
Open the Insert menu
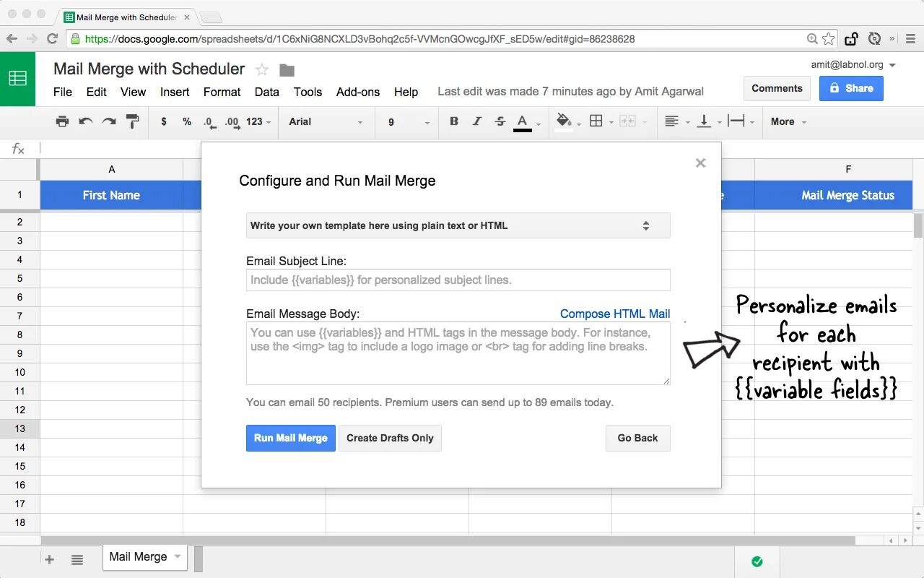[175, 92]
